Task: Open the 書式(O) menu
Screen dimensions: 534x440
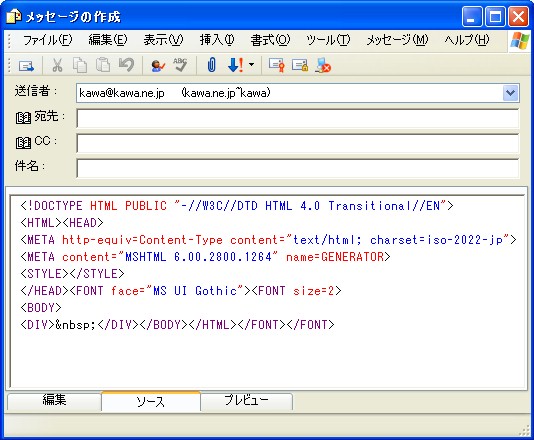Action: 270,40
